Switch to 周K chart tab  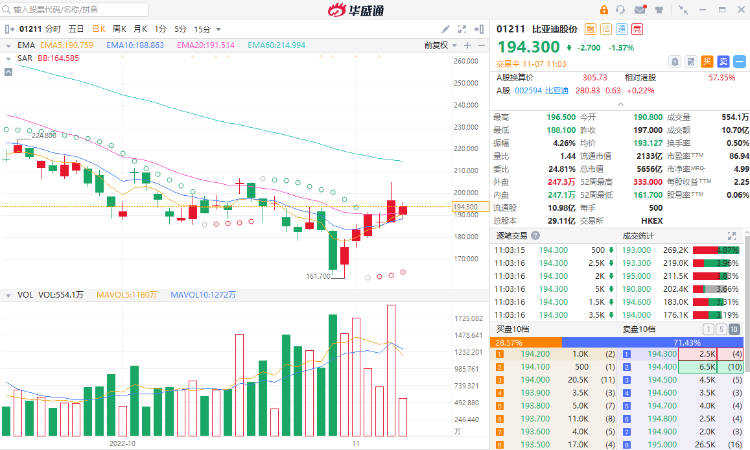[120, 29]
